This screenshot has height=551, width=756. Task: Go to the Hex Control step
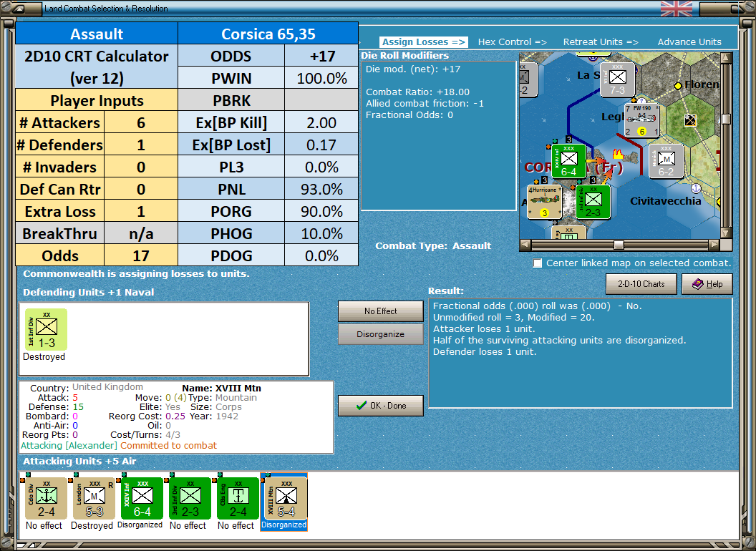point(512,42)
